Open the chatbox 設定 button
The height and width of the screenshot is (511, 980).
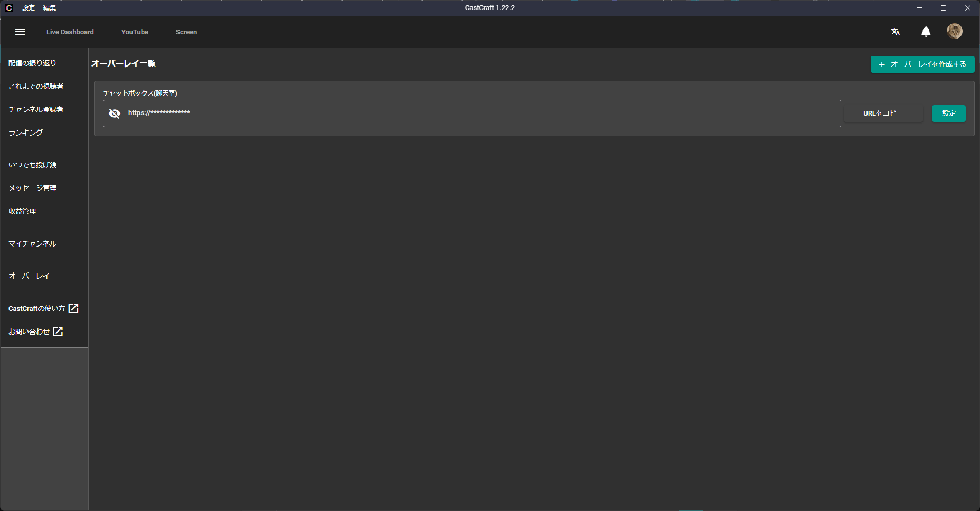[949, 113]
